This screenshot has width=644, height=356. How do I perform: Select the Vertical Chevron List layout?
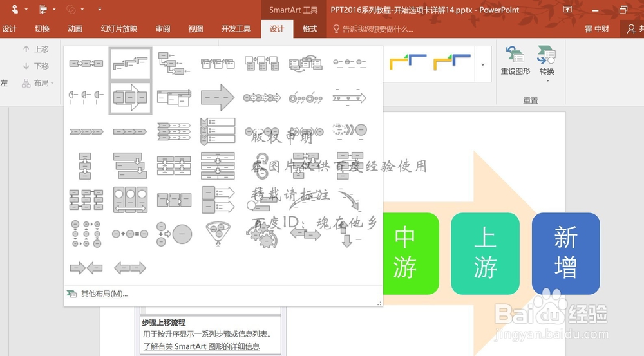(218, 131)
